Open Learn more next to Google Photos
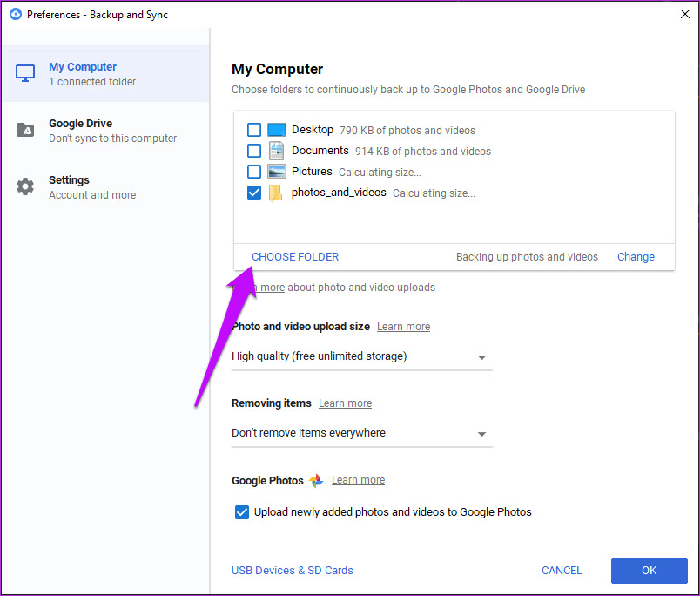The image size is (700, 596). 358,480
